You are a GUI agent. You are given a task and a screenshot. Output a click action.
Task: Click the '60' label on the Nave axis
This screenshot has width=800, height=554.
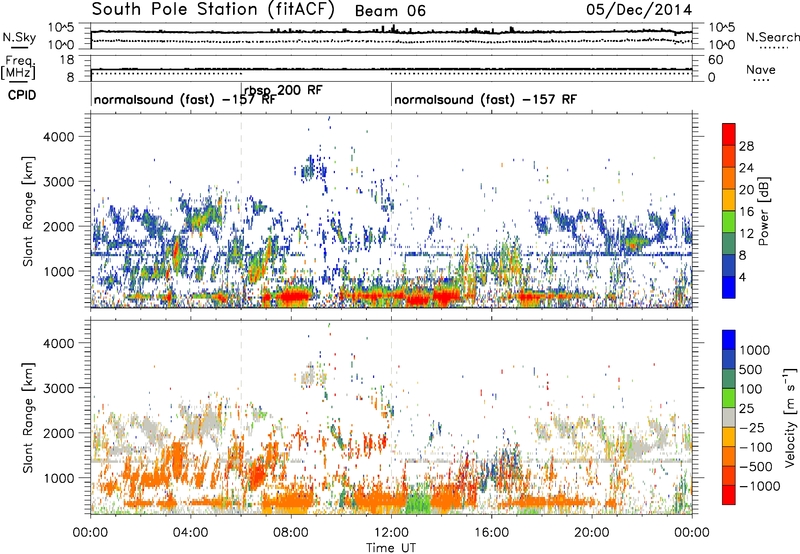716,60
